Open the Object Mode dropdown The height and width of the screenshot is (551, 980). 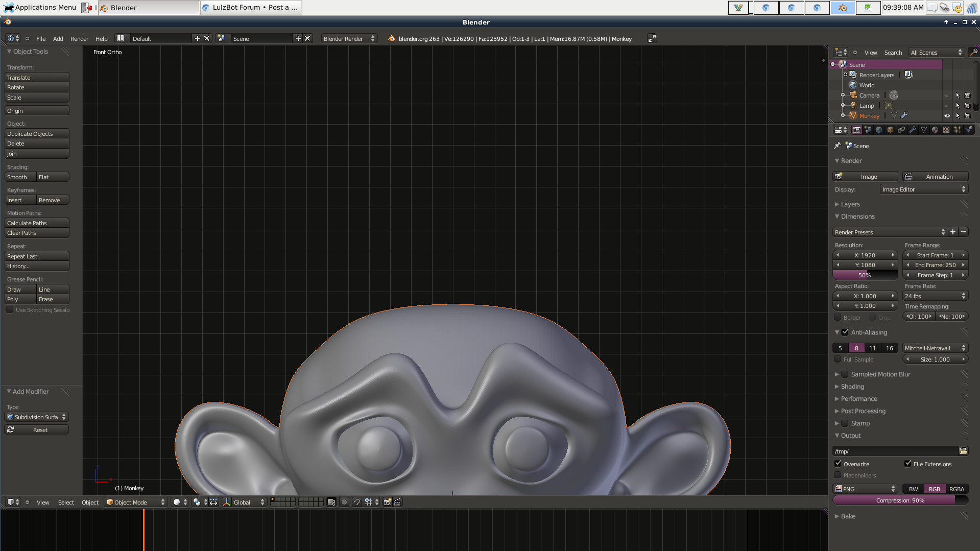point(136,502)
